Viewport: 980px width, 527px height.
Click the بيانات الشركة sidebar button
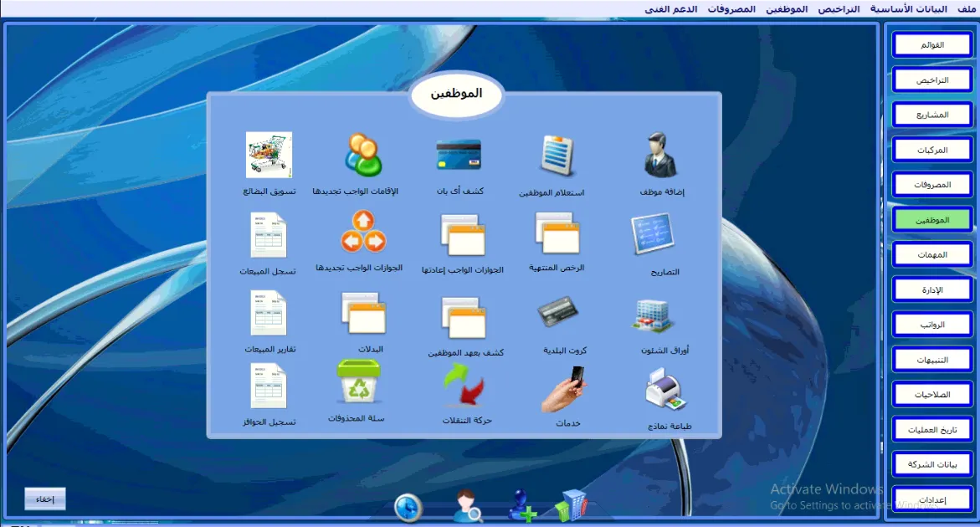pos(931,464)
